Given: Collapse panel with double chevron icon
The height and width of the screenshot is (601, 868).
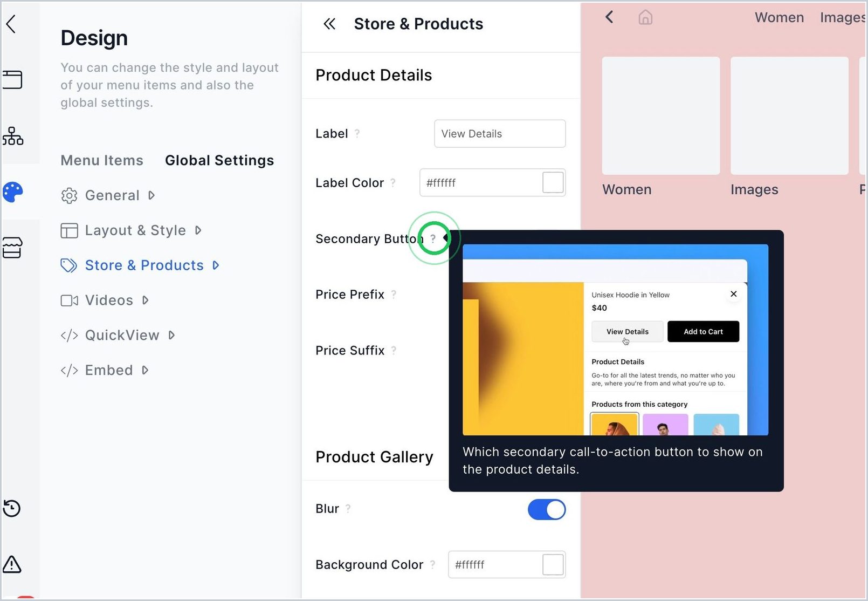Looking at the screenshot, I should click(329, 24).
